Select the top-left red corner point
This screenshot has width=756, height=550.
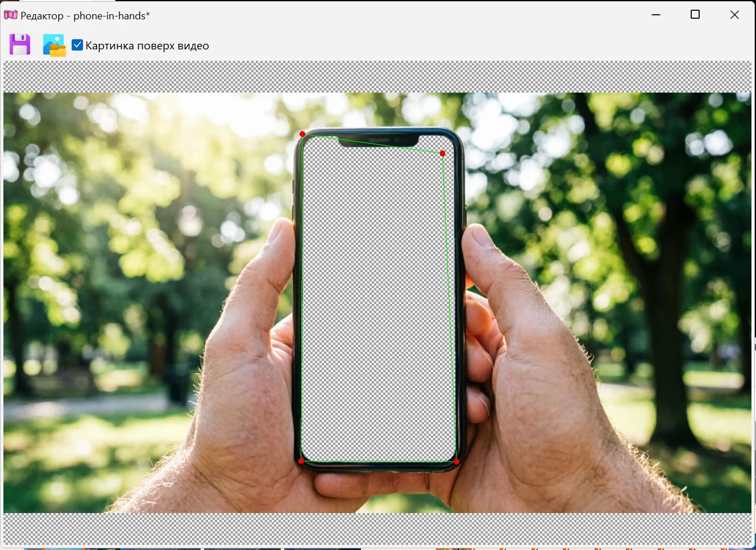point(302,134)
